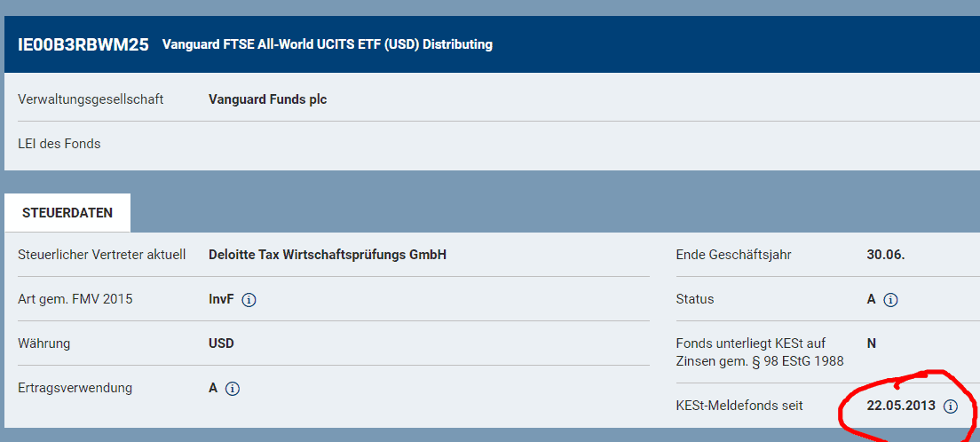Click the KESt-Meldefonds seit label
Screen dimensions: 980x442
pyautogui.click(x=739, y=406)
